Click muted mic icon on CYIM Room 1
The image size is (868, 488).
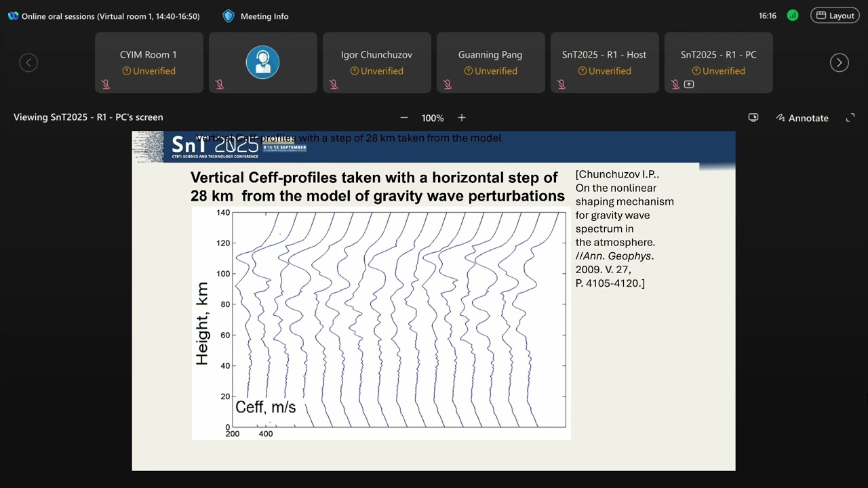(106, 85)
